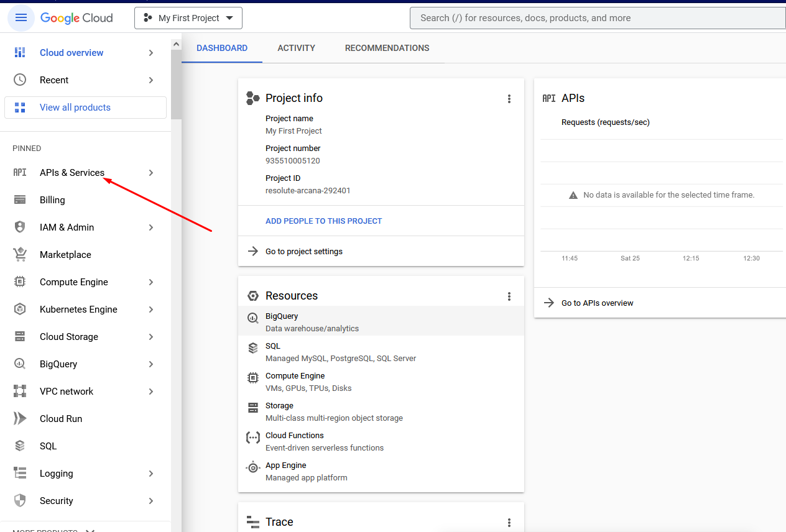Focus the resources search field
This screenshot has width=786, height=532.
[x=598, y=18]
